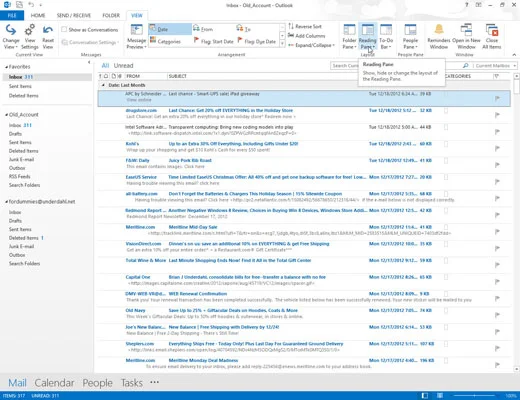This screenshot has height=400, width=520.
Task: Open the FILE tab
Action: click(x=12, y=15)
